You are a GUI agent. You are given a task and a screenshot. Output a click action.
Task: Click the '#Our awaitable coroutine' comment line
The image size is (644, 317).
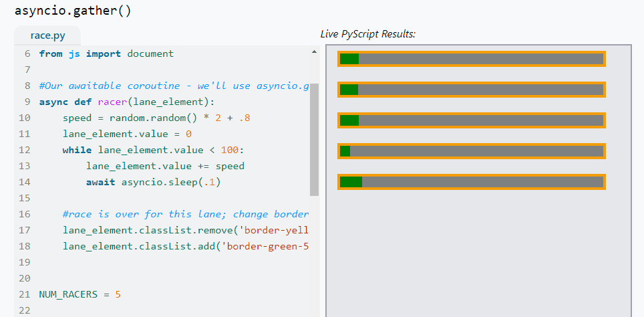[x=174, y=86]
